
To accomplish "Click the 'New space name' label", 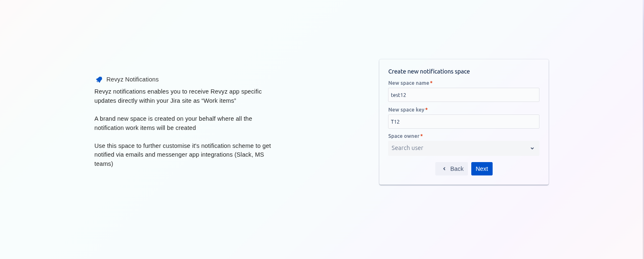I will pos(409,83).
